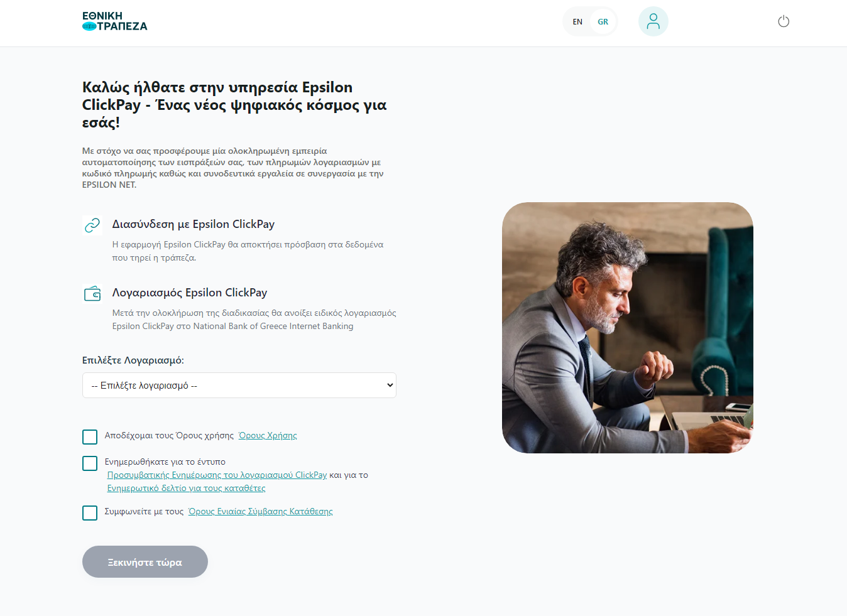Click the Ξεκινήστε τώρα button
This screenshot has height=616, width=847.
point(145,562)
